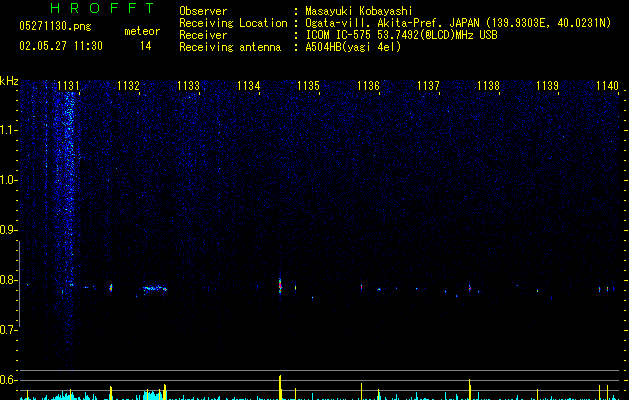Screen dimensions: 629x400
Task: Select ICOM IC-575 53.7492 MHz USB text
Action: [x=401, y=35]
